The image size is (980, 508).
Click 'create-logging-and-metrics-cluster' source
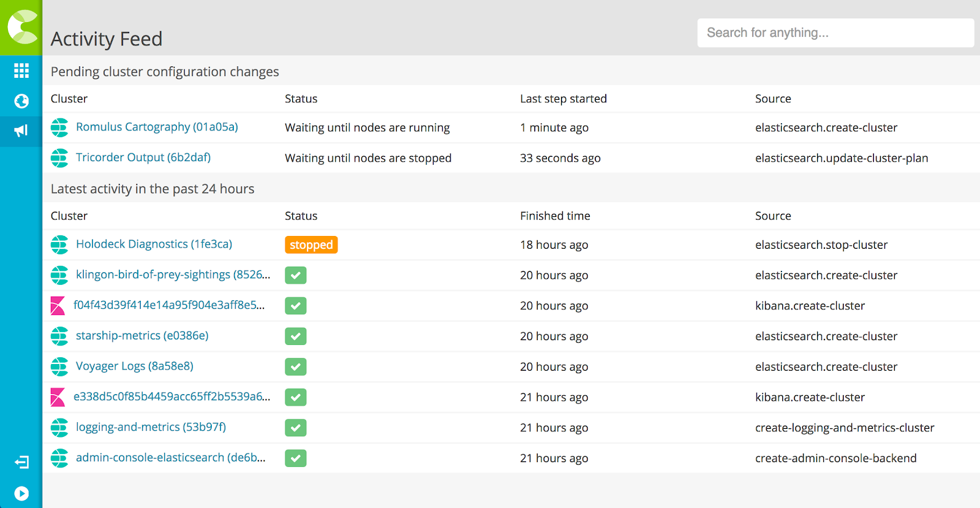pos(845,428)
